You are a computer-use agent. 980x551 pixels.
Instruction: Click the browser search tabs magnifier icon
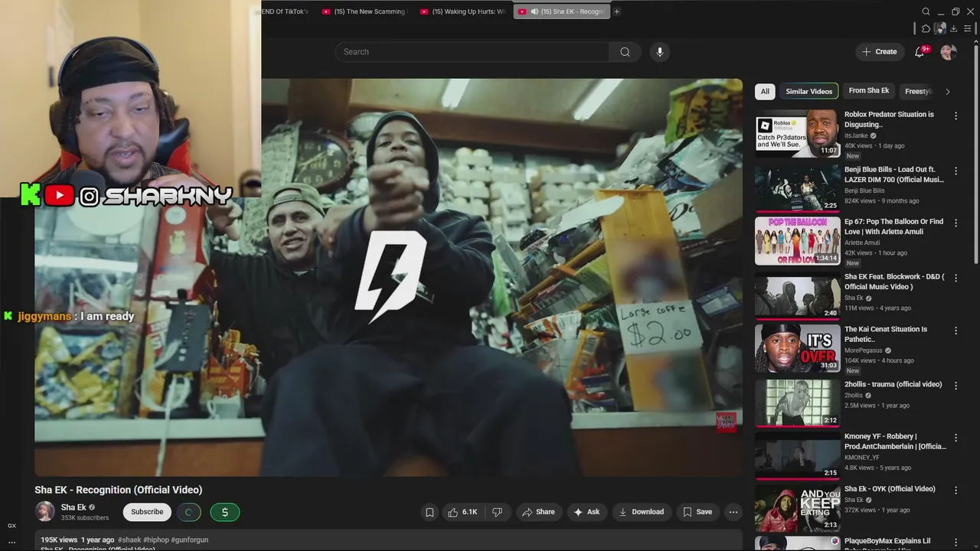tap(926, 11)
